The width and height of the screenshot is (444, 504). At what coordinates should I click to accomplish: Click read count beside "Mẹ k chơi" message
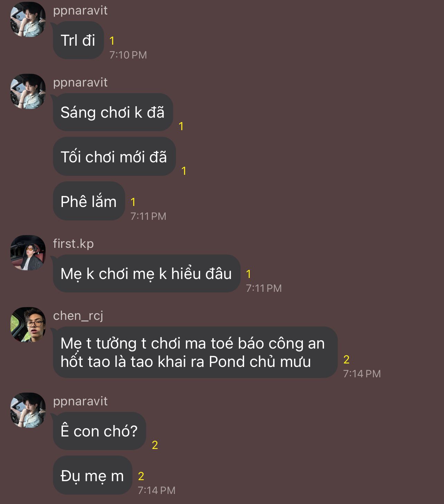(249, 274)
